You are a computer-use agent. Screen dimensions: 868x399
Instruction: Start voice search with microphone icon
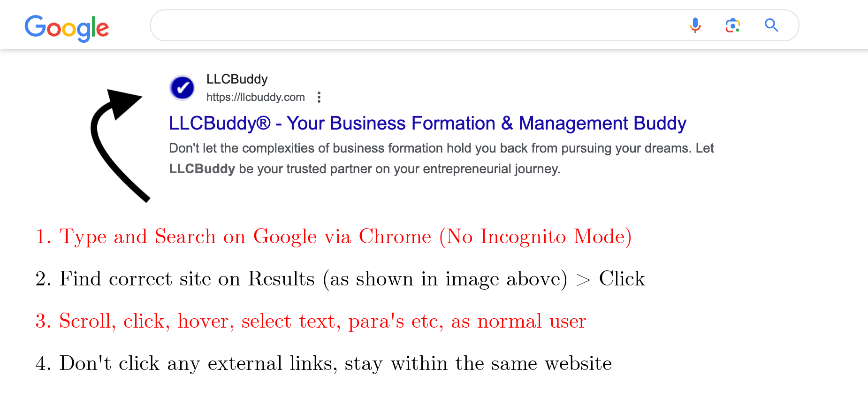[695, 25]
